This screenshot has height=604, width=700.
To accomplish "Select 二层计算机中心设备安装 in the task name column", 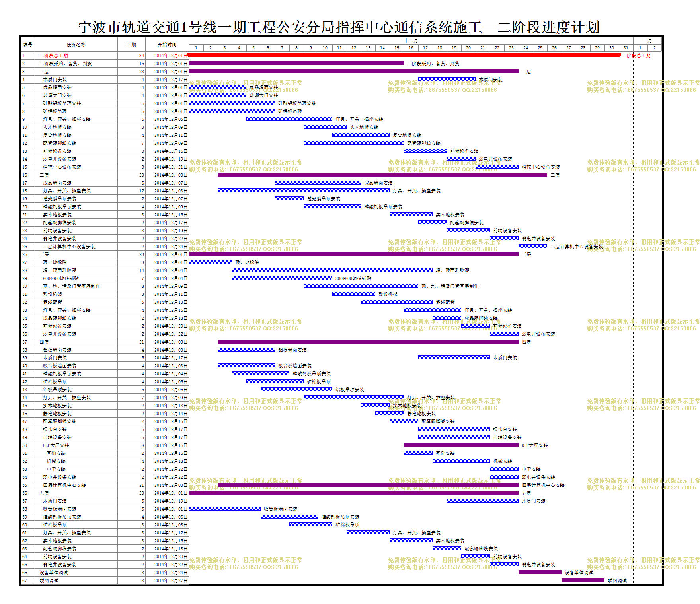I will pyautogui.click(x=69, y=247).
